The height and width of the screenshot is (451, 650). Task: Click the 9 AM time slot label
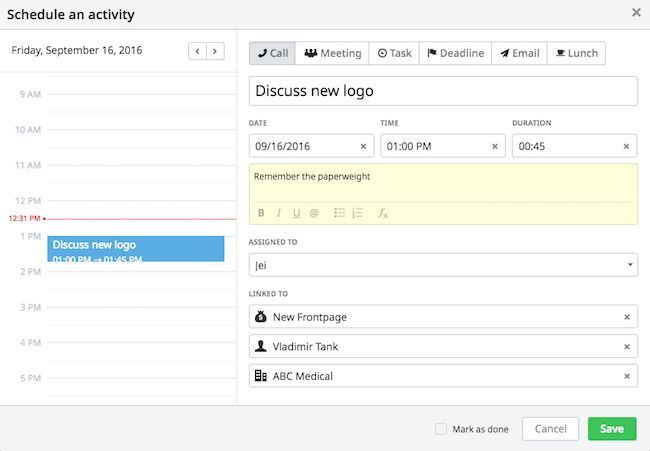(x=30, y=94)
